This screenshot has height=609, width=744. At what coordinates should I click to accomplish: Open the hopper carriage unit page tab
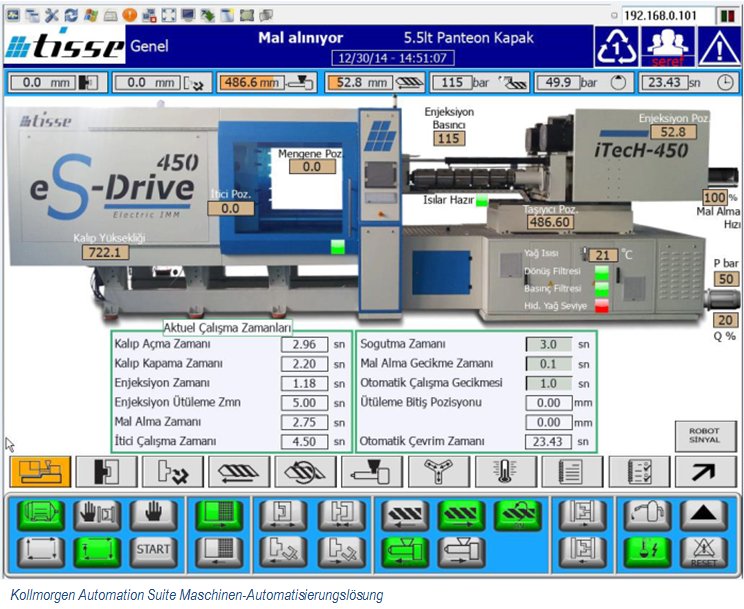tap(372, 471)
